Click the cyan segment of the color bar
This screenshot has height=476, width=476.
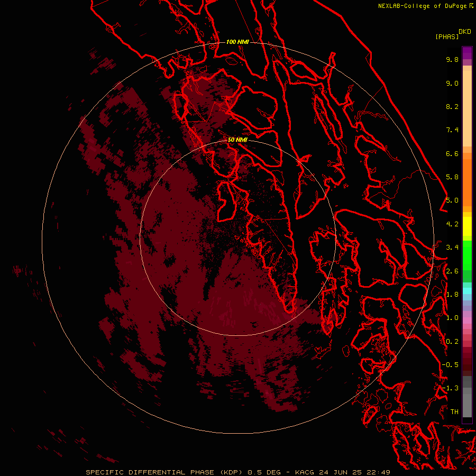coord(467,291)
